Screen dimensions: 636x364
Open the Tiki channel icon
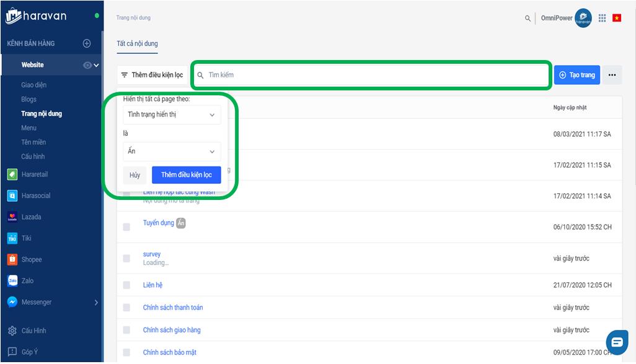(12, 238)
